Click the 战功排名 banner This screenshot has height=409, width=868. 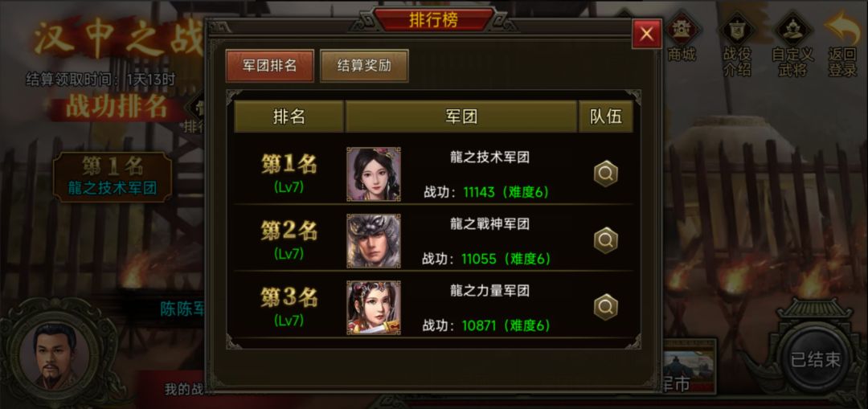tap(117, 107)
